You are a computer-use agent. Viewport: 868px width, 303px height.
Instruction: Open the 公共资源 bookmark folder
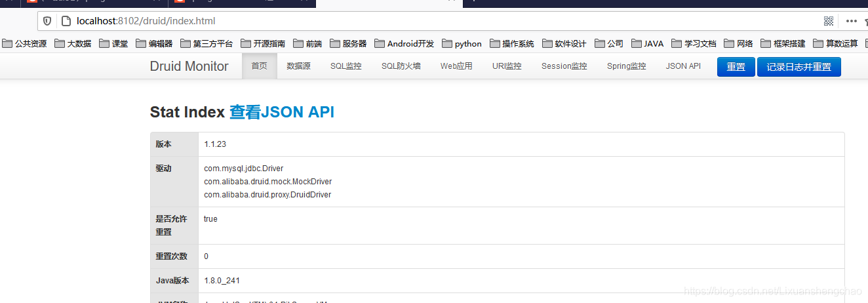(24, 44)
